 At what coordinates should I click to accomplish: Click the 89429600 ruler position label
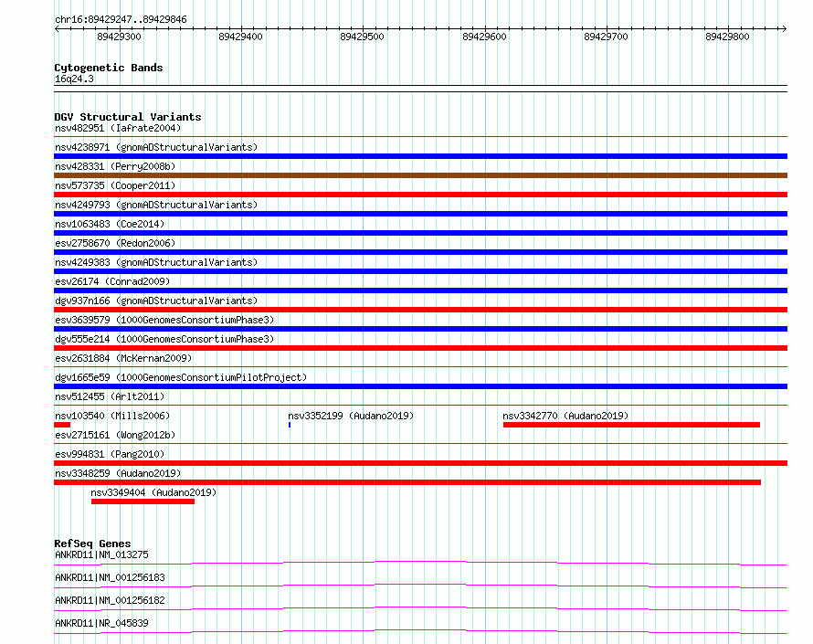pyautogui.click(x=484, y=37)
